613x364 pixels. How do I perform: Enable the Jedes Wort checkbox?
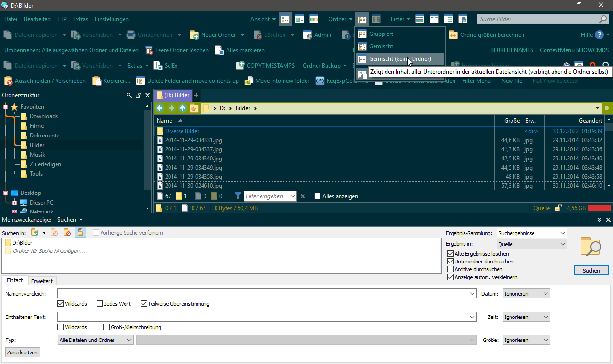[x=100, y=304]
